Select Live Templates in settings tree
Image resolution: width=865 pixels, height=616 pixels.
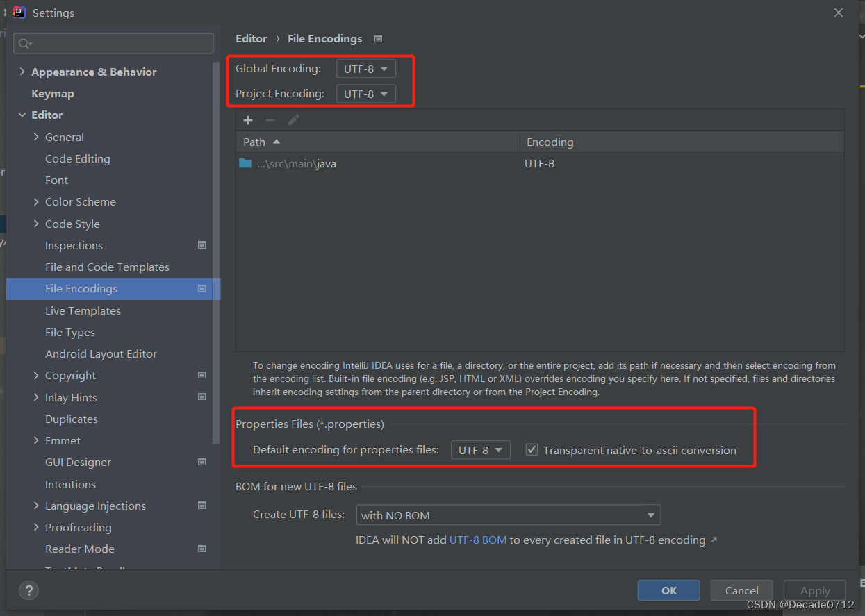tap(83, 310)
